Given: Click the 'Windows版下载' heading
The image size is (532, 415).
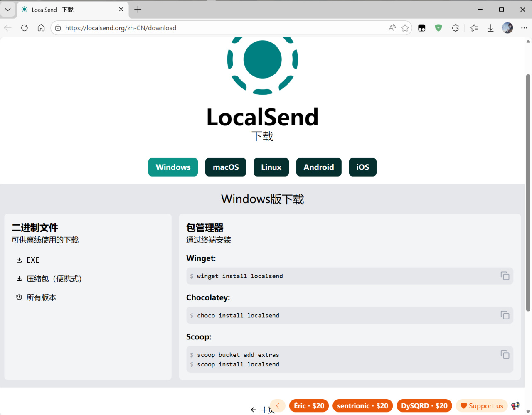Looking at the screenshot, I should (263, 199).
